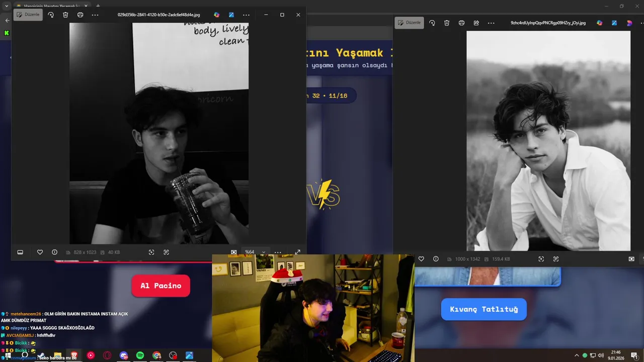Image resolution: width=644 pixels, height=362 pixels.
Task: Add right photo to favorites with heart
Action: tap(421, 259)
